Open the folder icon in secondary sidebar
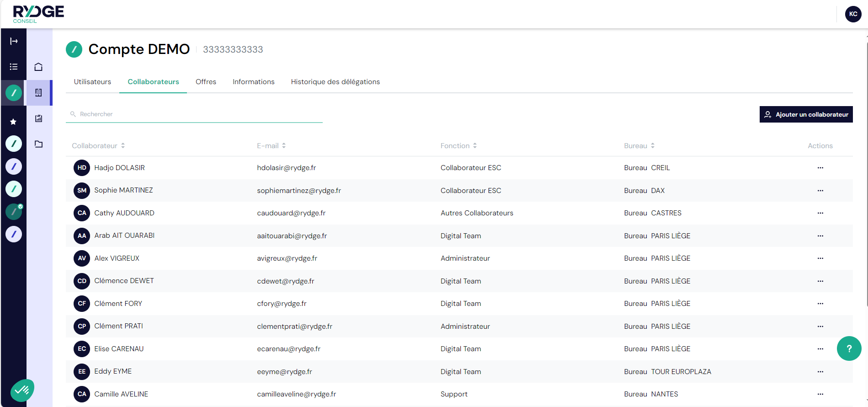Image resolution: width=868 pixels, height=407 pixels. pyautogui.click(x=38, y=144)
